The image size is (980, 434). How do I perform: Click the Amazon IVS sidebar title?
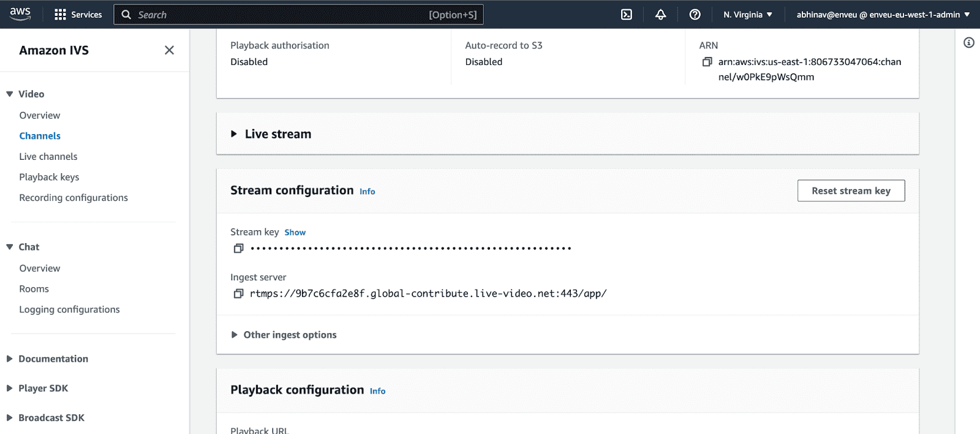point(54,50)
